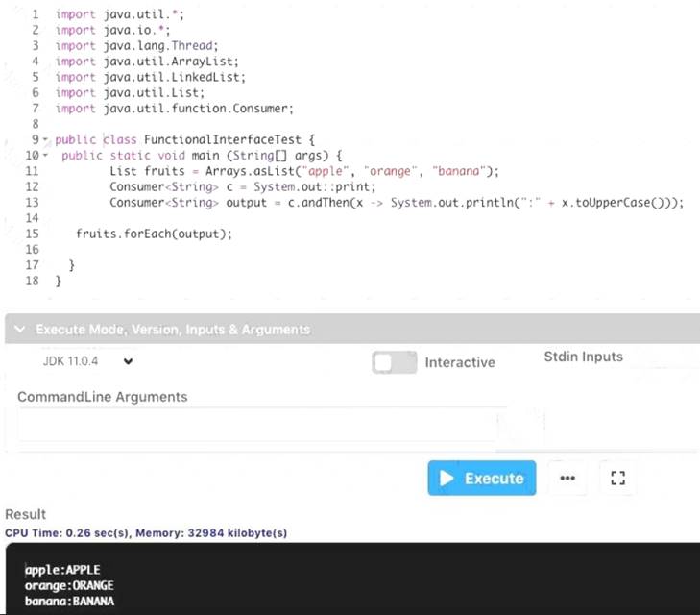Screen dimensions: 700x615
Task: Click the Stdin Inputs area
Action: point(583,357)
